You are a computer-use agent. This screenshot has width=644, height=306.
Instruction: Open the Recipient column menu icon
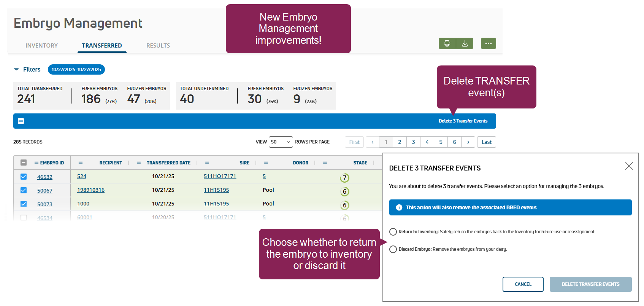(81, 163)
